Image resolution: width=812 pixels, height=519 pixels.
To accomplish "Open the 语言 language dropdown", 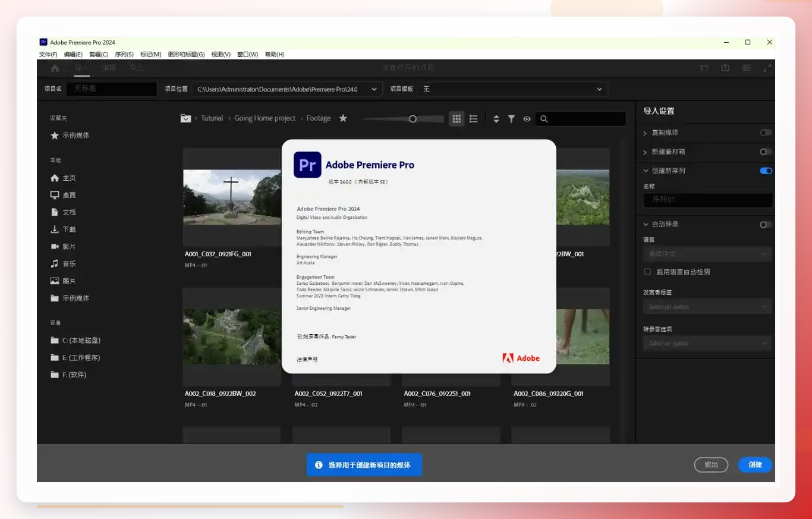I will click(x=707, y=254).
